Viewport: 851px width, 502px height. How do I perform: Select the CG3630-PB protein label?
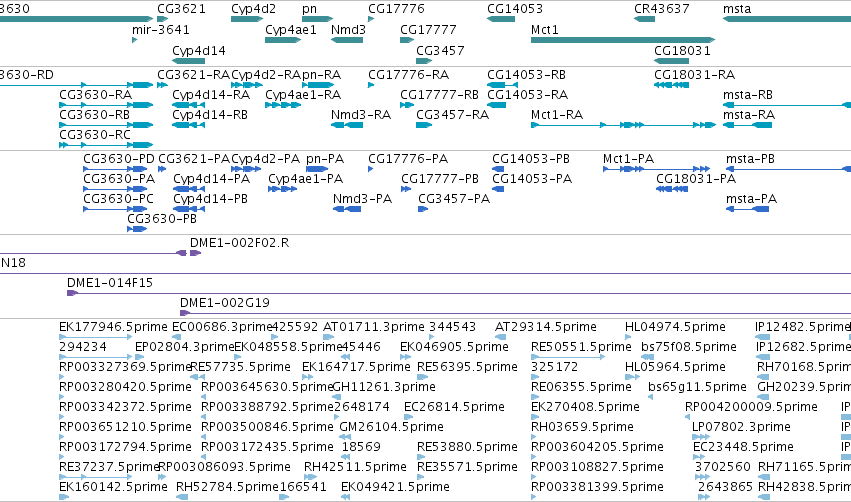(x=162, y=219)
